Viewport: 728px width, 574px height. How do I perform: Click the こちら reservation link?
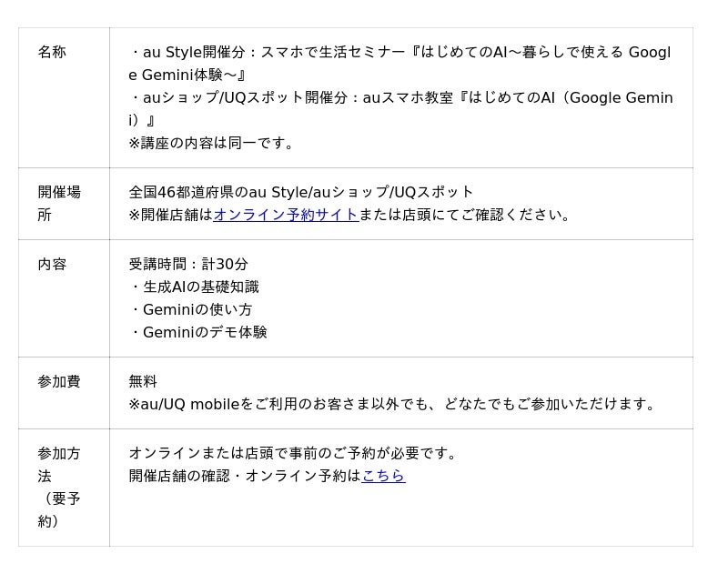coord(383,476)
